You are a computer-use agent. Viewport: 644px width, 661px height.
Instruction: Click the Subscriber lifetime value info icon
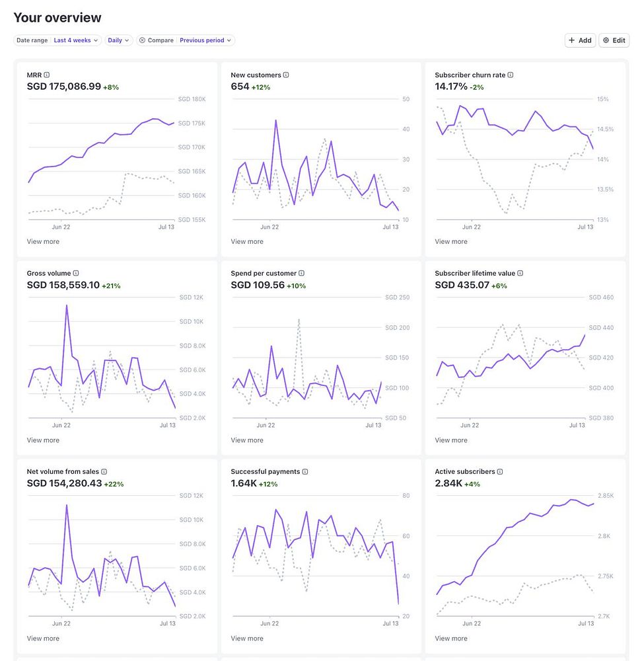520,273
